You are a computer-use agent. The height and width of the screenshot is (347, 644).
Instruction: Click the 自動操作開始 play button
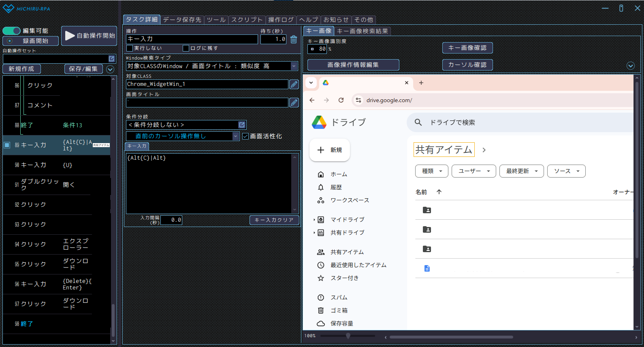click(x=89, y=36)
